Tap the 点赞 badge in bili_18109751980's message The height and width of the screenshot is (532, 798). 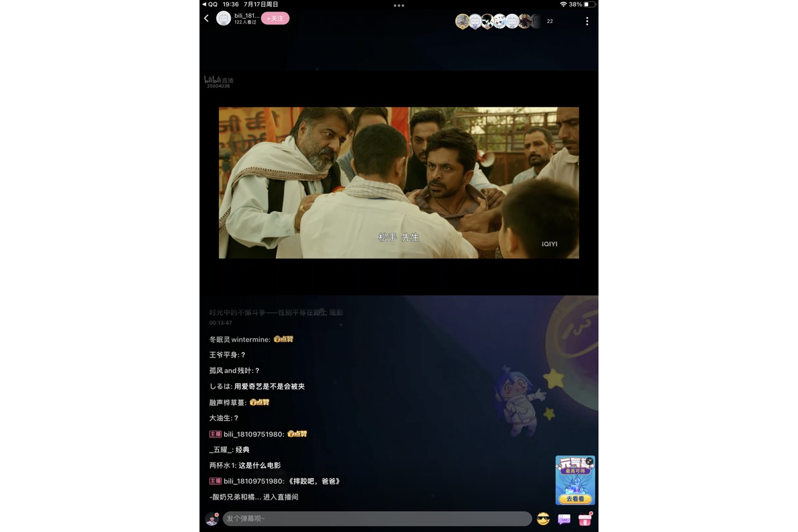pyautogui.click(x=297, y=434)
